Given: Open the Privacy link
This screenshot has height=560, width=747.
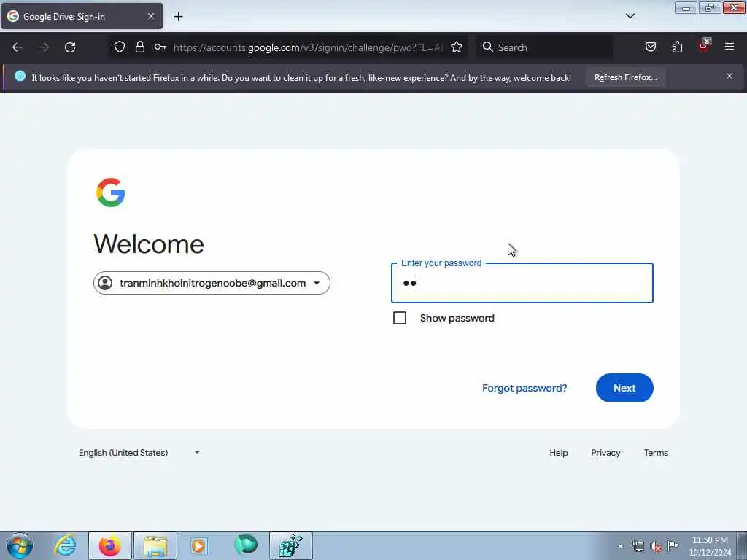Looking at the screenshot, I should (605, 453).
